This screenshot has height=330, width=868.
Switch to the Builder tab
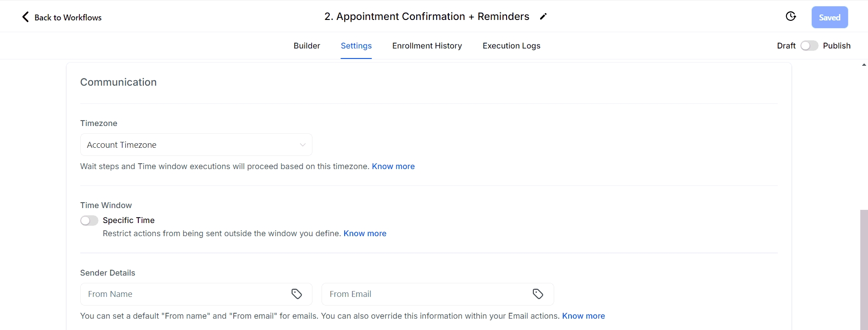point(307,46)
